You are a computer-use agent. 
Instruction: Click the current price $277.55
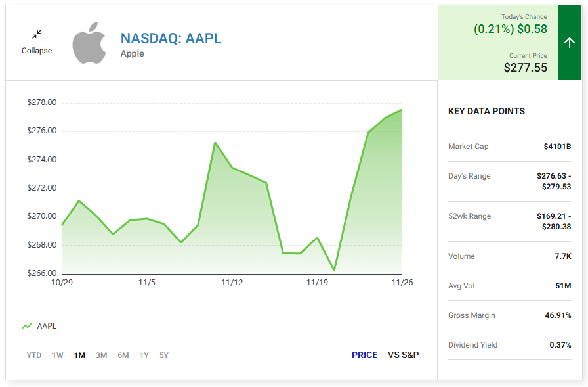(x=526, y=68)
